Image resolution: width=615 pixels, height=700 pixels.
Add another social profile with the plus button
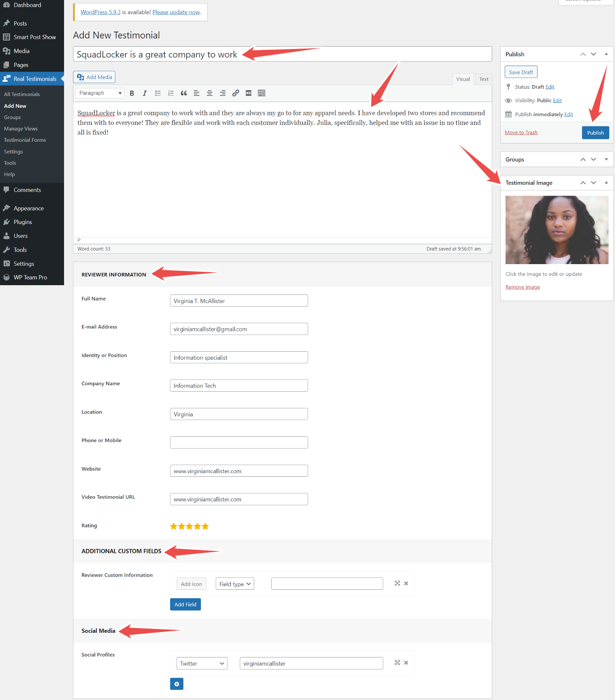tap(177, 684)
